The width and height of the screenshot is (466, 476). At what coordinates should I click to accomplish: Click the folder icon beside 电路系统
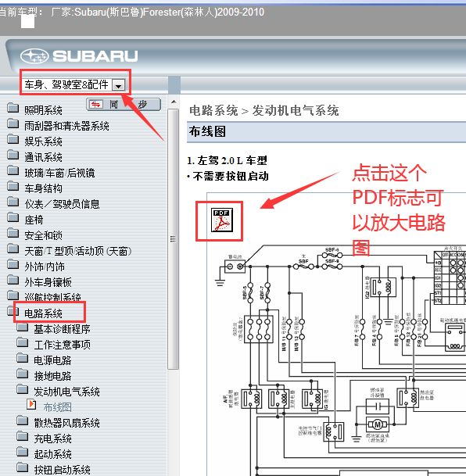[x=12, y=311]
